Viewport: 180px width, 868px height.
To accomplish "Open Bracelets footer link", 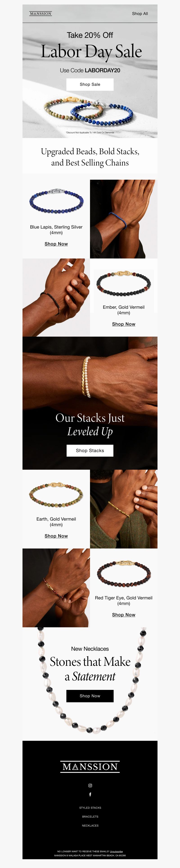I will pos(90,816).
